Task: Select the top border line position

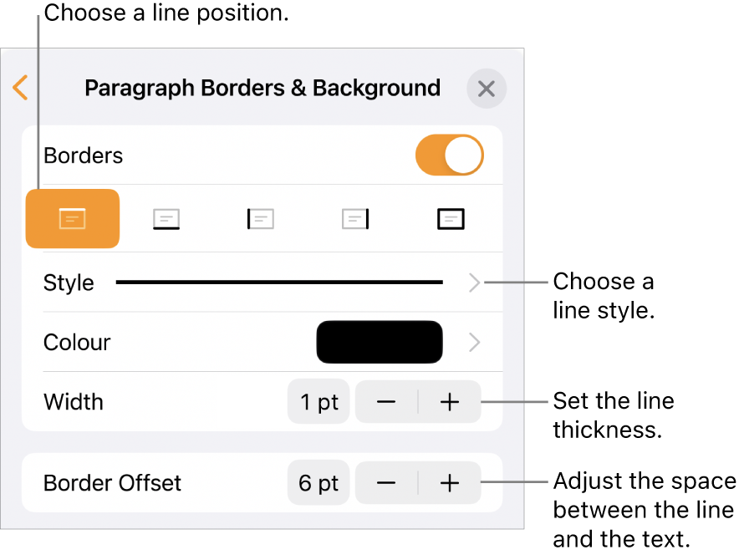Action: (73, 219)
